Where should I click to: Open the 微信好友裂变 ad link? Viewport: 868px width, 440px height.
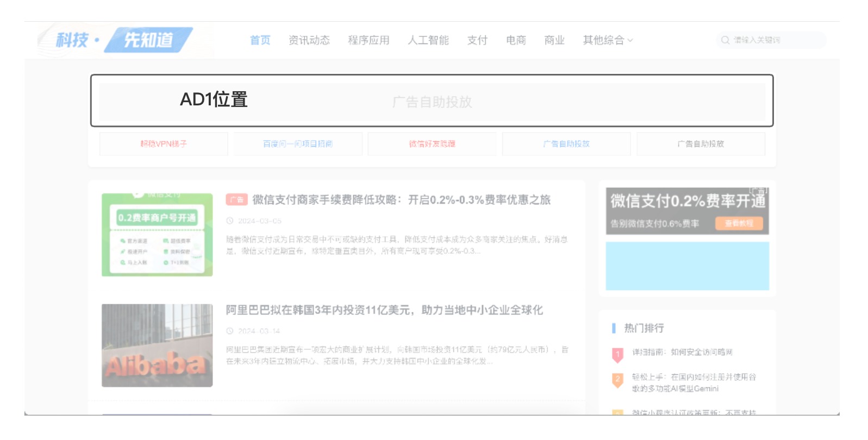[432, 144]
